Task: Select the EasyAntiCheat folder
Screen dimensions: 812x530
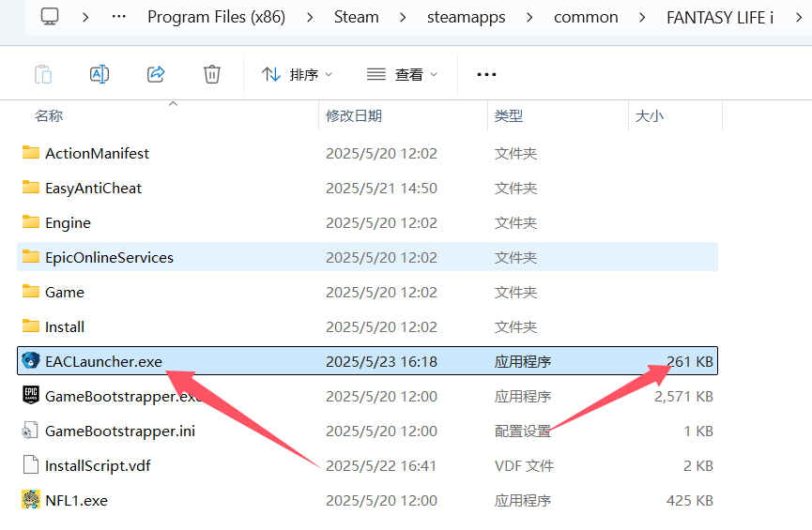Action: pyautogui.click(x=93, y=188)
